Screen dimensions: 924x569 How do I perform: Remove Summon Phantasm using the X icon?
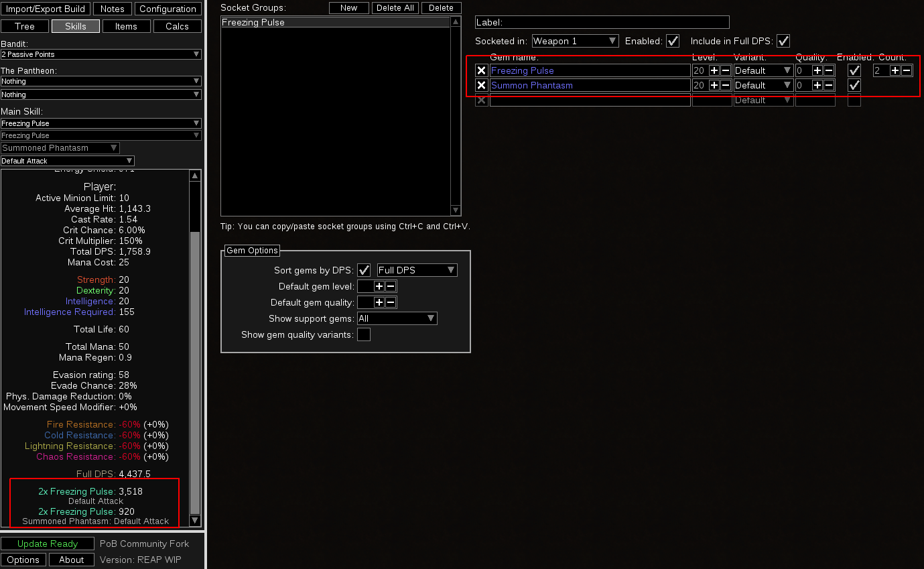[480, 85]
